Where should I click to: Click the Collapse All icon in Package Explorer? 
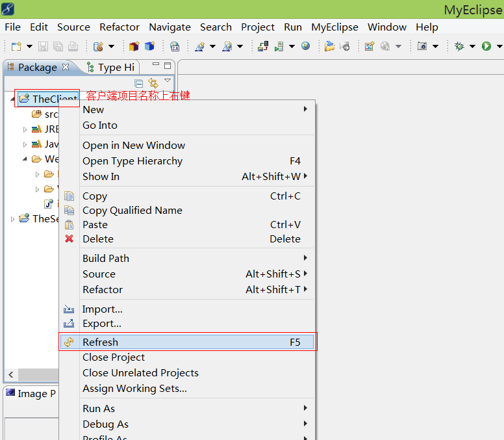[139, 84]
